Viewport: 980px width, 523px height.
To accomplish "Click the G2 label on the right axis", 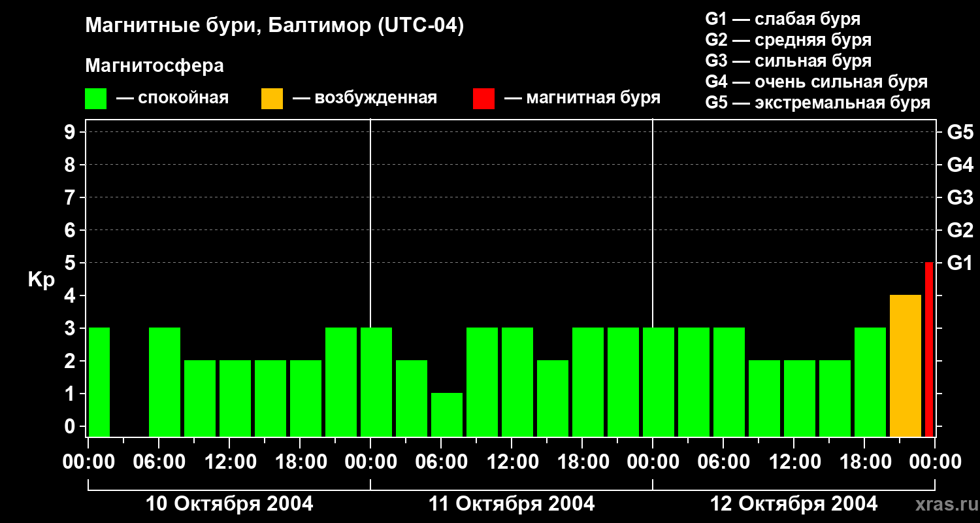I will pyautogui.click(x=960, y=230).
